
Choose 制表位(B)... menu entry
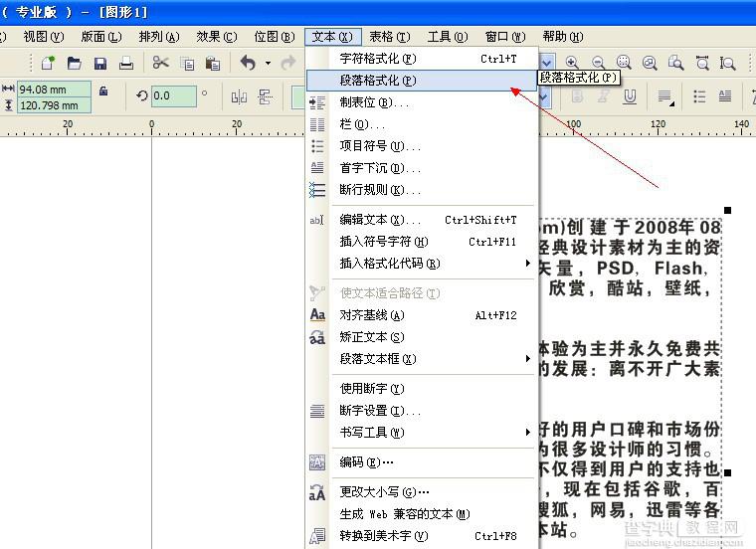click(422, 102)
